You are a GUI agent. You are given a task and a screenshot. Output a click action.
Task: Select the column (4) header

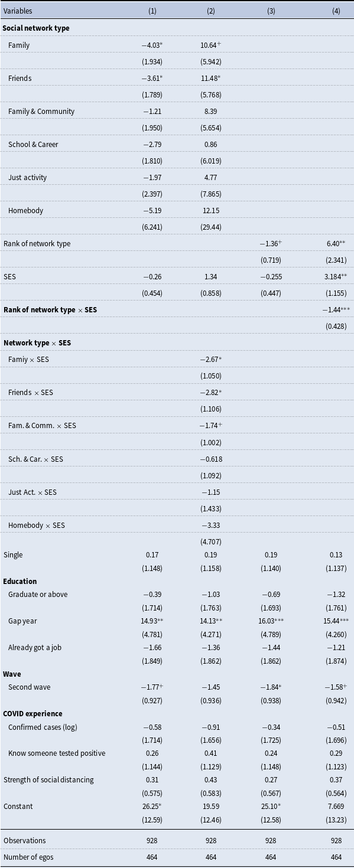pyautogui.click(x=336, y=11)
